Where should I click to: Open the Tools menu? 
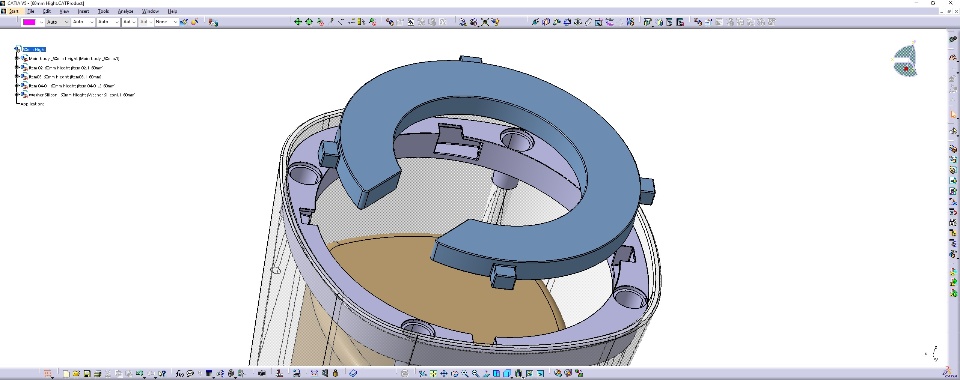[103, 11]
